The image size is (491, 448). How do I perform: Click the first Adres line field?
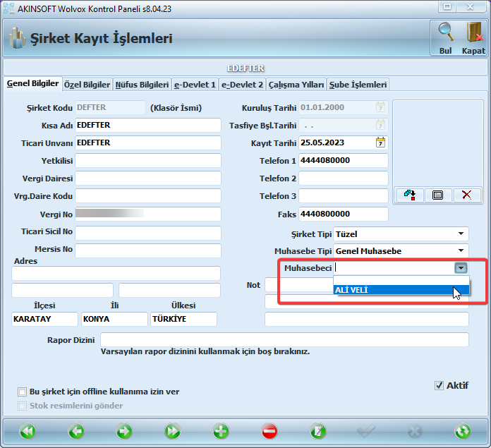point(116,273)
